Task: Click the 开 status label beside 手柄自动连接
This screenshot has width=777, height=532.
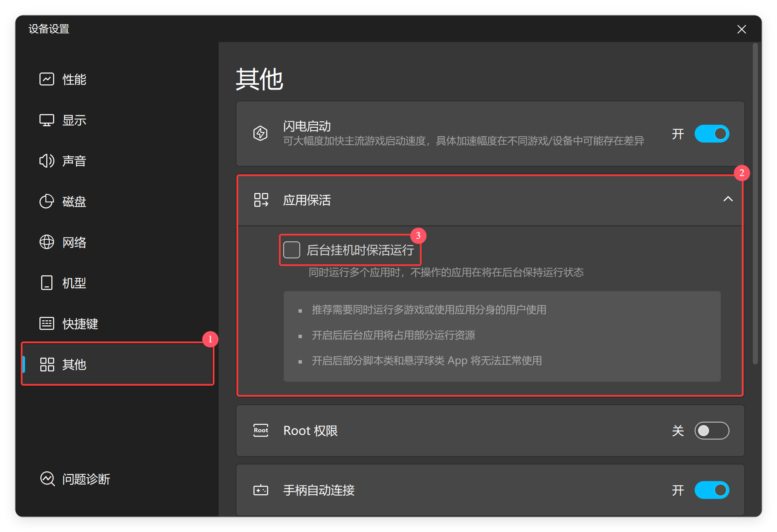Action: (x=678, y=490)
